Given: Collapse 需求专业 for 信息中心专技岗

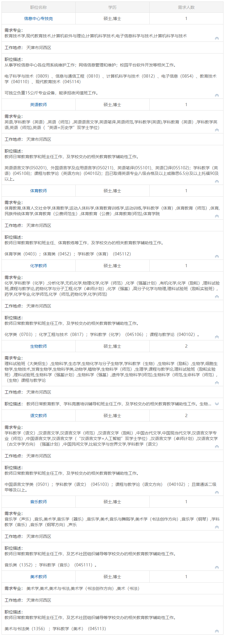Looking at the screenshot, I should (x=217, y=38).
